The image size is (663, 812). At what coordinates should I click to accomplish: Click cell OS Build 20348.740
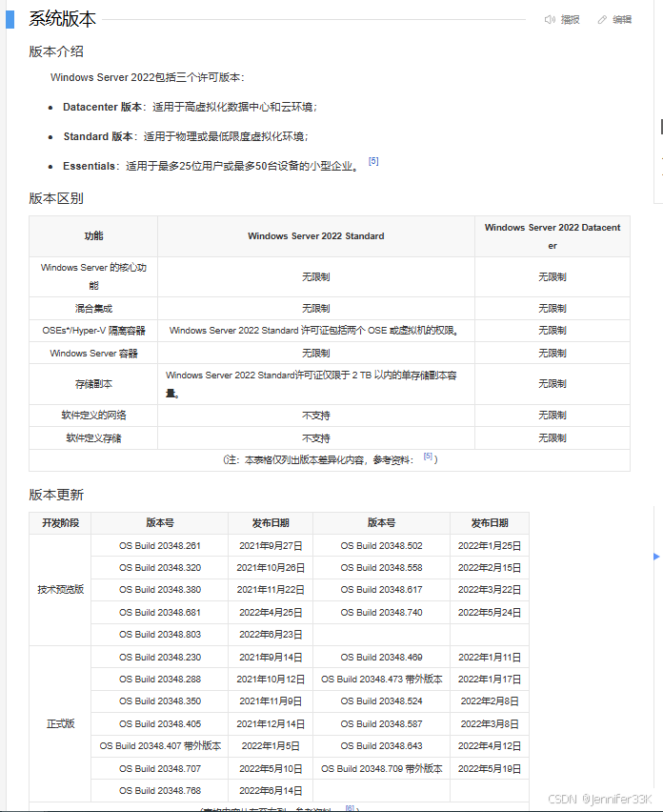pyautogui.click(x=381, y=613)
